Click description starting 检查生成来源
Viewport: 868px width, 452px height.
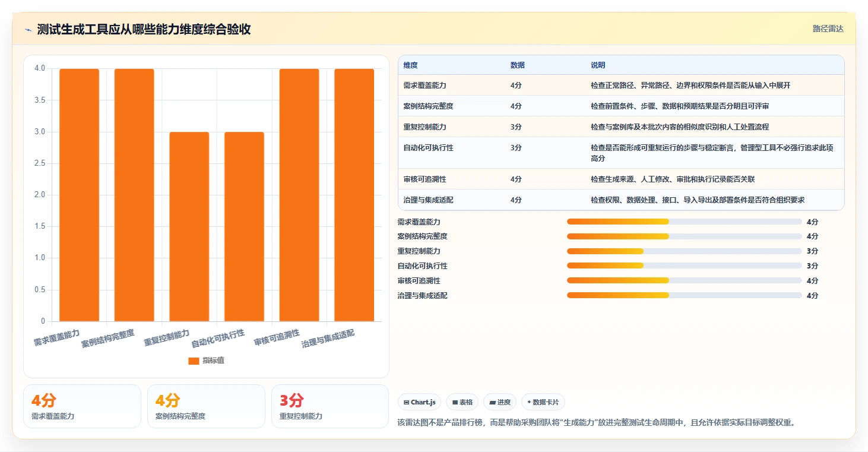673,179
